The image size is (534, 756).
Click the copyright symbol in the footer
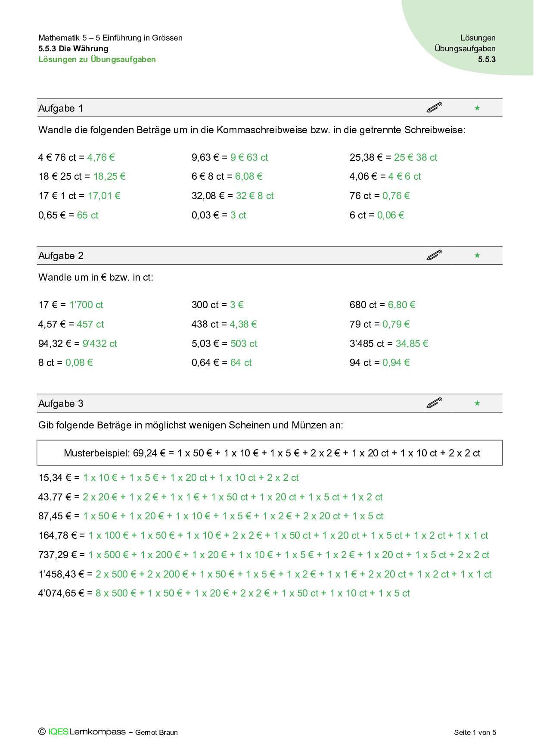42,731
